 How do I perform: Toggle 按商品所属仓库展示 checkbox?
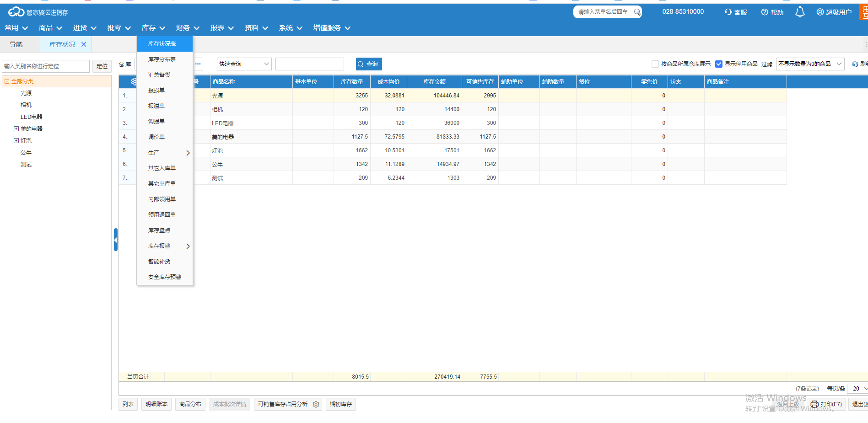[x=655, y=64]
